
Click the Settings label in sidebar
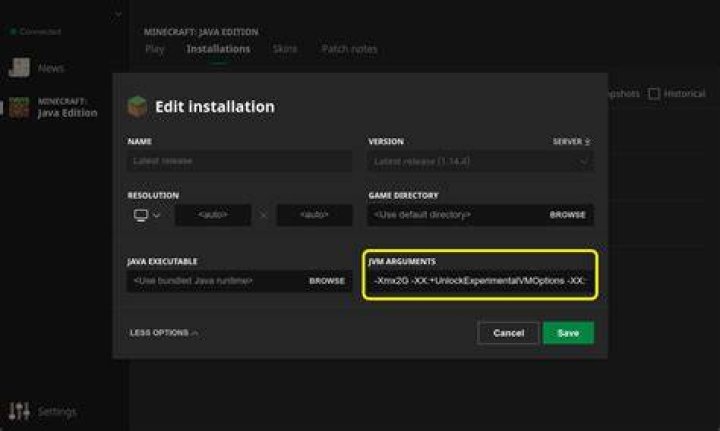click(57, 412)
